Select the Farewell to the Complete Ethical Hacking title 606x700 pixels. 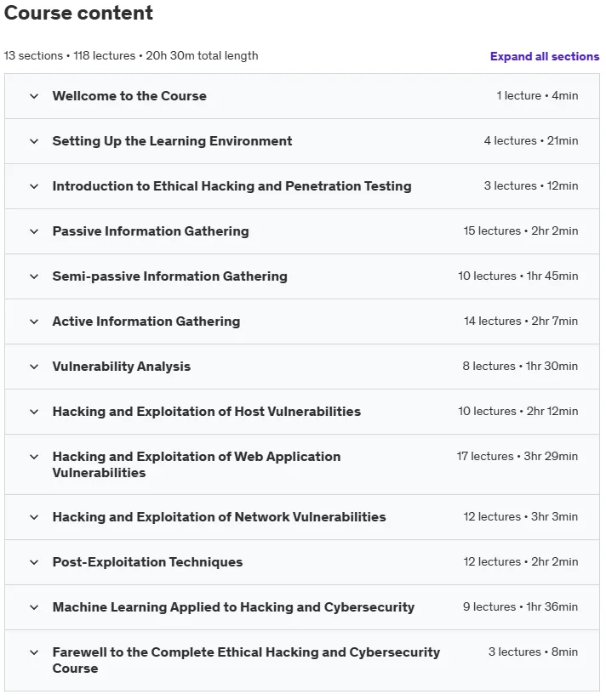[246, 660]
